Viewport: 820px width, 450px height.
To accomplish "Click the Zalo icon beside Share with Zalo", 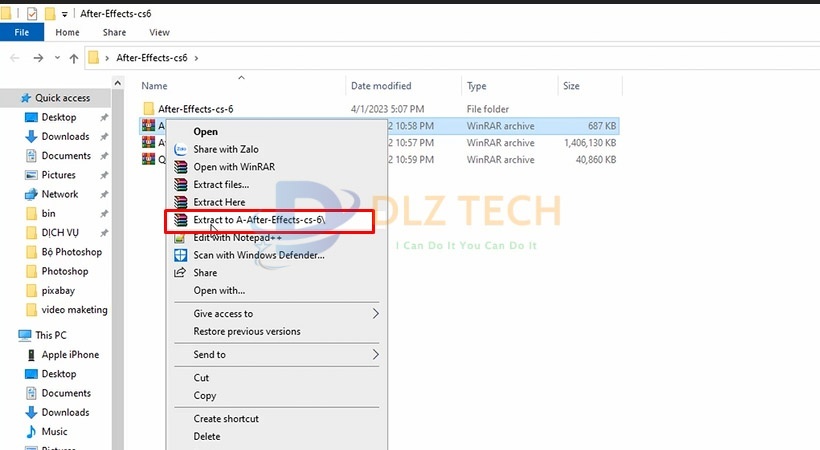I will coord(180,149).
